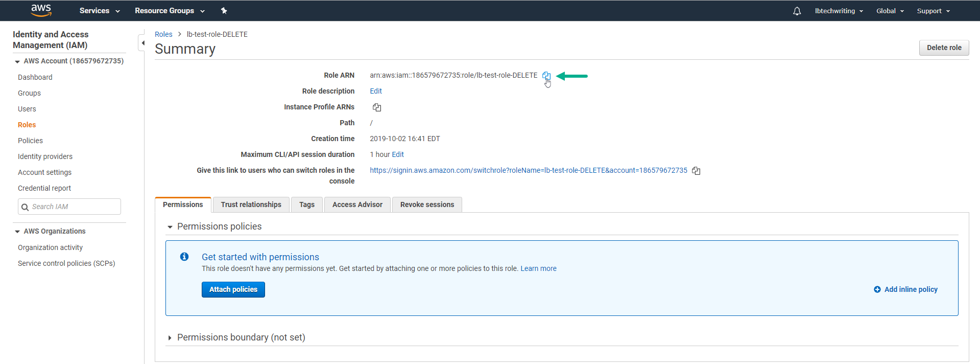Copy the Role ARN with the copy icon
Image resolution: width=980 pixels, height=364 pixels.
[546, 76]
